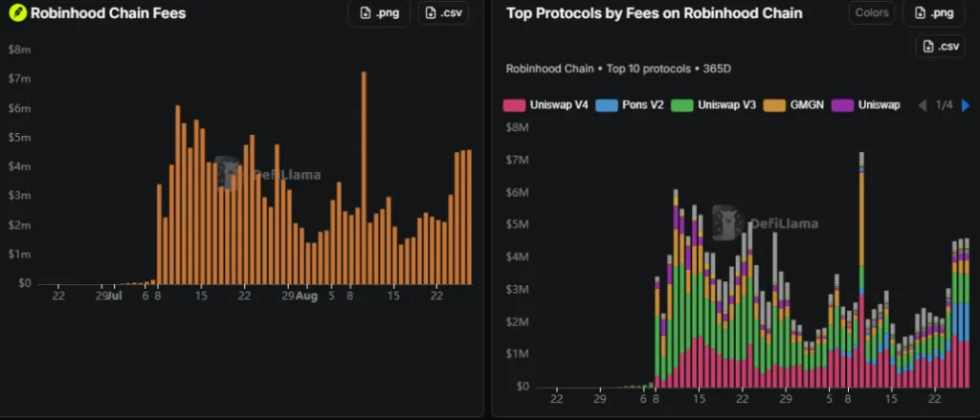
Task: Click the legend page indicator 1/4
Action: [x=944, y=105]
